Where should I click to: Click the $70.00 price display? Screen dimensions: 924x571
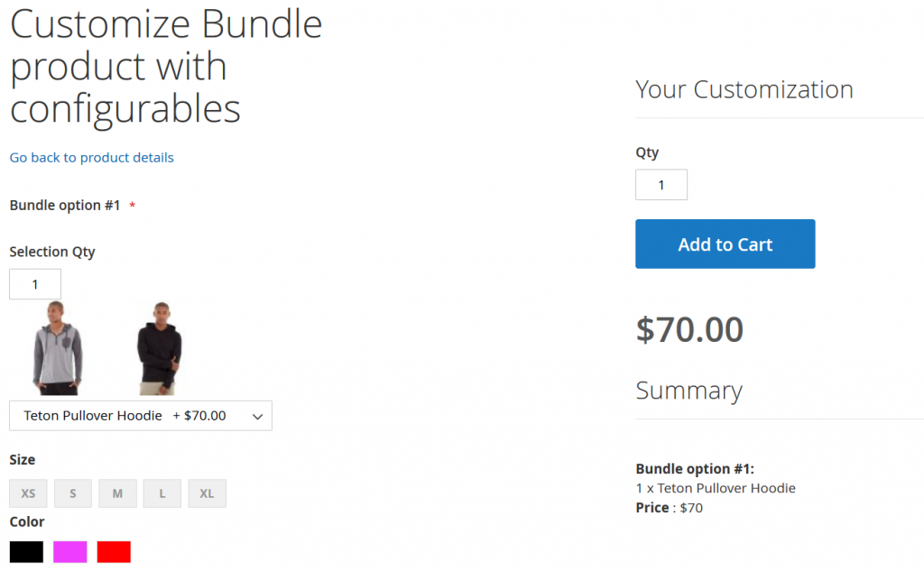point(689,329)
